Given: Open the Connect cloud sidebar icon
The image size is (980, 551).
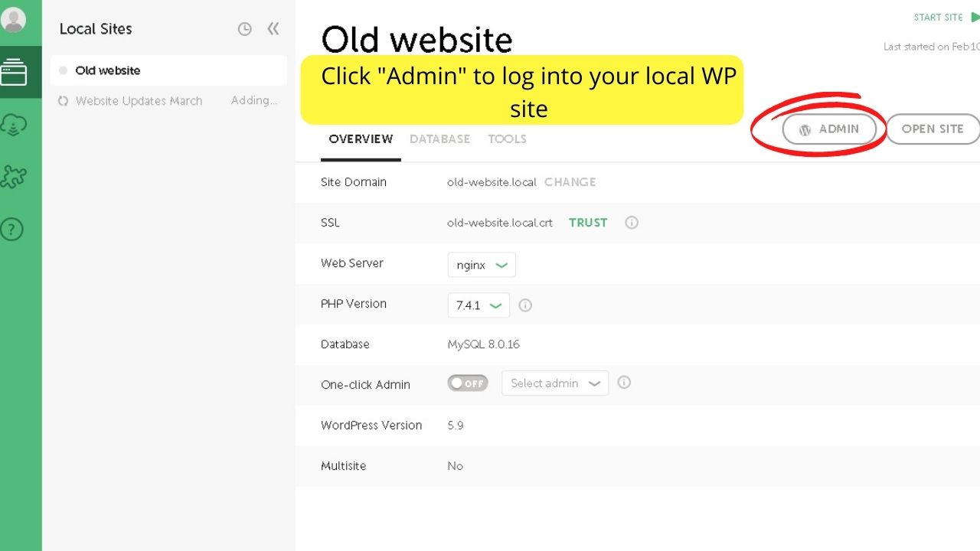Looking at the screenshot, I should click(15, 125).
